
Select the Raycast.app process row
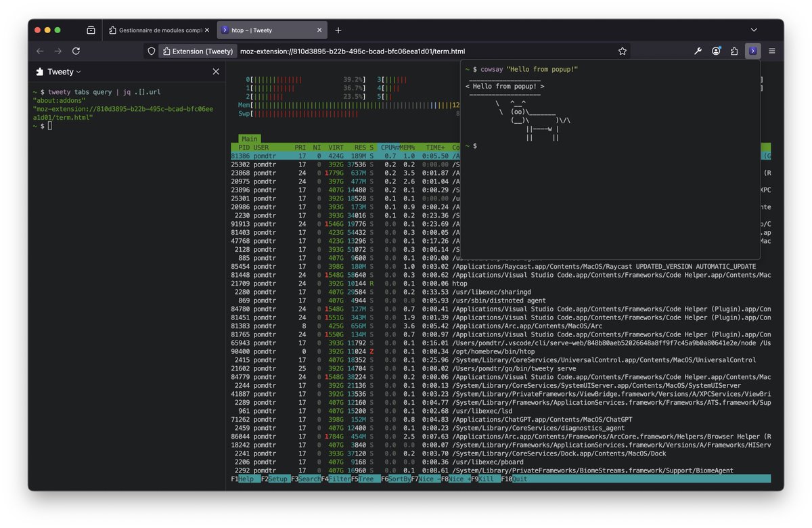click(x=501, y=267)
